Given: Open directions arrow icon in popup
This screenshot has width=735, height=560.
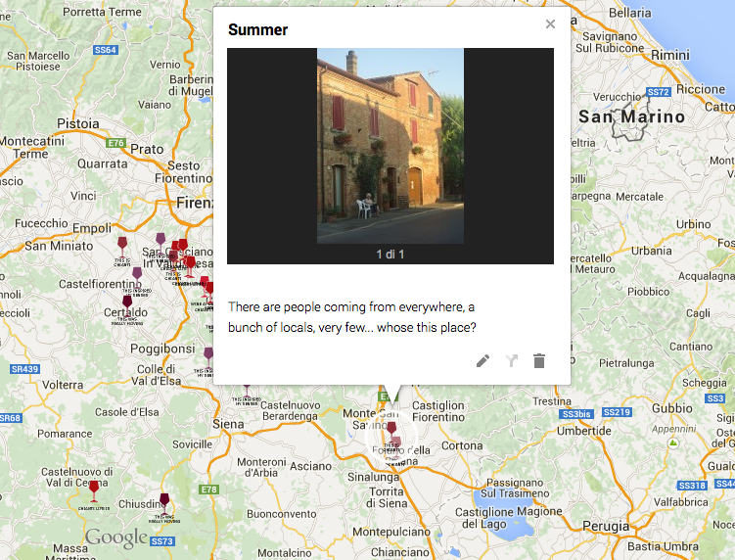Looking at the screenshot, I should 512,360.
